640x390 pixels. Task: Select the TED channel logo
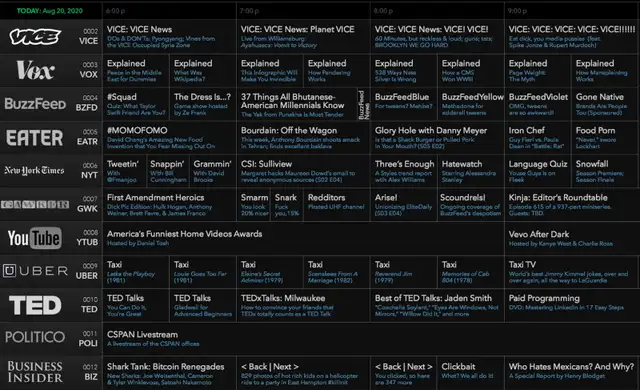(x=35, y=305)
